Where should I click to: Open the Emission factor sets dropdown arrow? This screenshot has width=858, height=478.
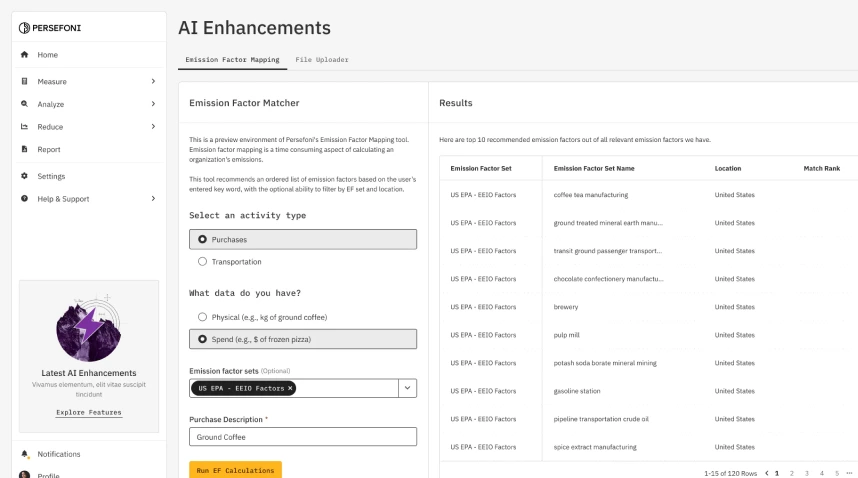click(407, 388)
